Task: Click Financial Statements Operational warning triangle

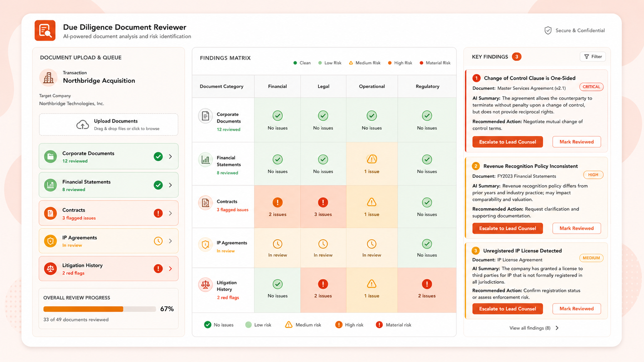Action: 372,159
